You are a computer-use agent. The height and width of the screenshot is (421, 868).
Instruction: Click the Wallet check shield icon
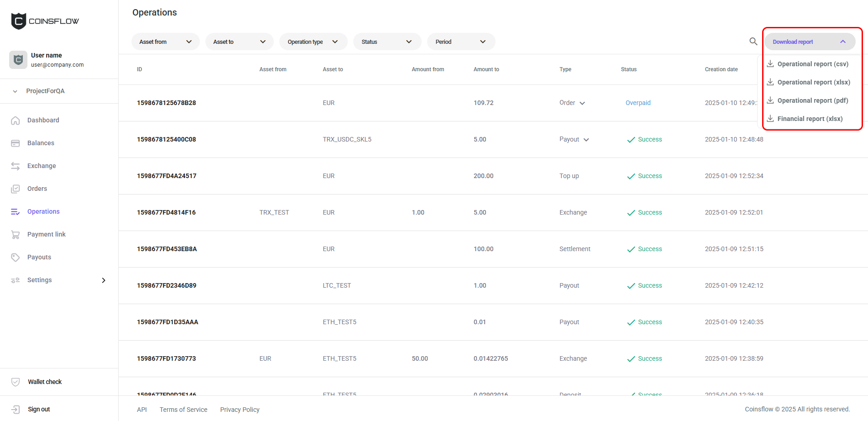pos(16,382)
